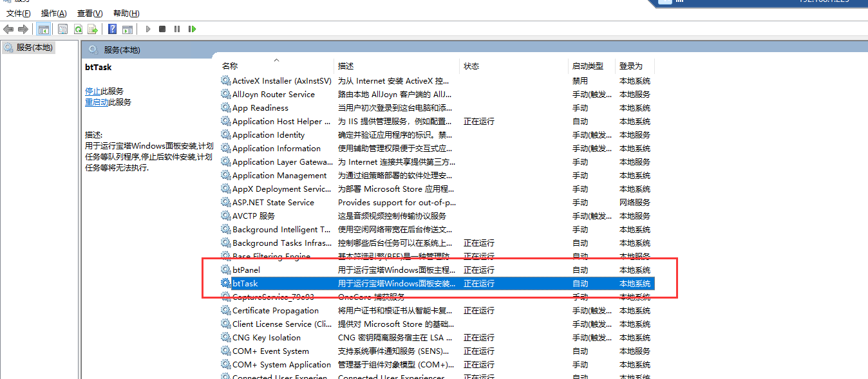Click gear icon of btTask service
This screenshot has width=868, height=379.
225,284
